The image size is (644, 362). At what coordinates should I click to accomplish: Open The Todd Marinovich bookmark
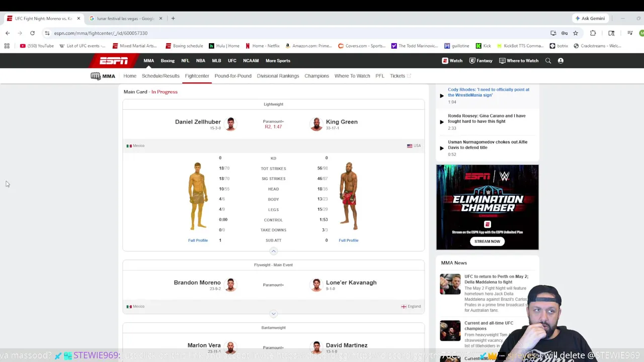click(415, 46)
